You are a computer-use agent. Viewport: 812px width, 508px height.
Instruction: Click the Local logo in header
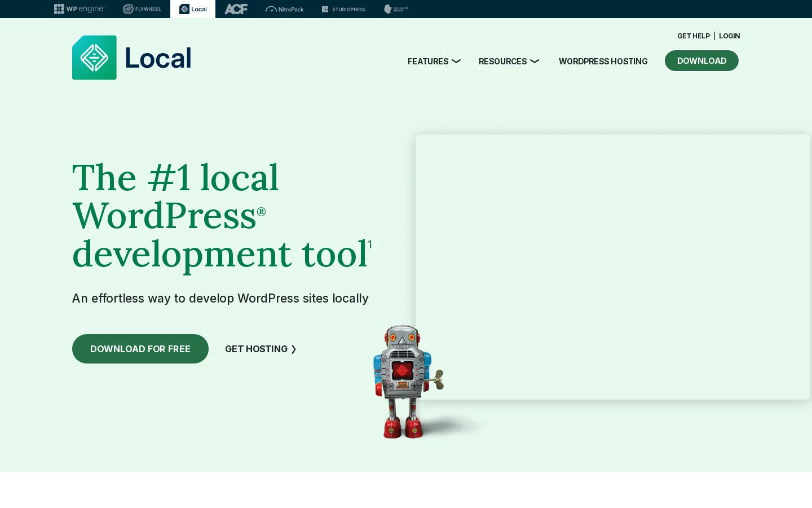[132, 58]
